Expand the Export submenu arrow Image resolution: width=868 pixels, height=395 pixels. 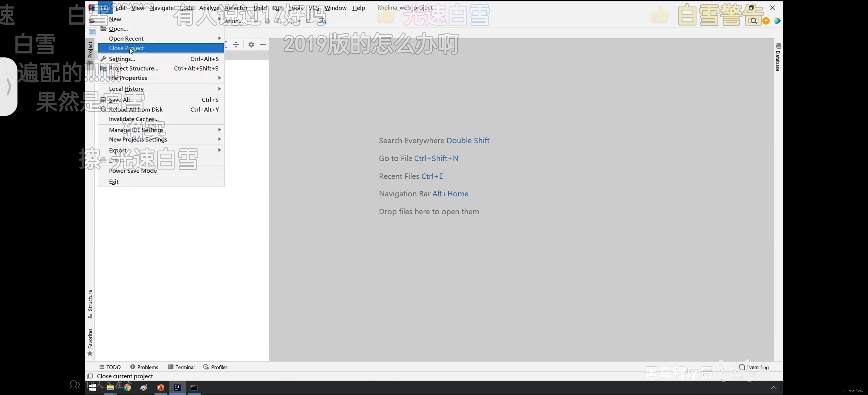(x=219, y=150)
